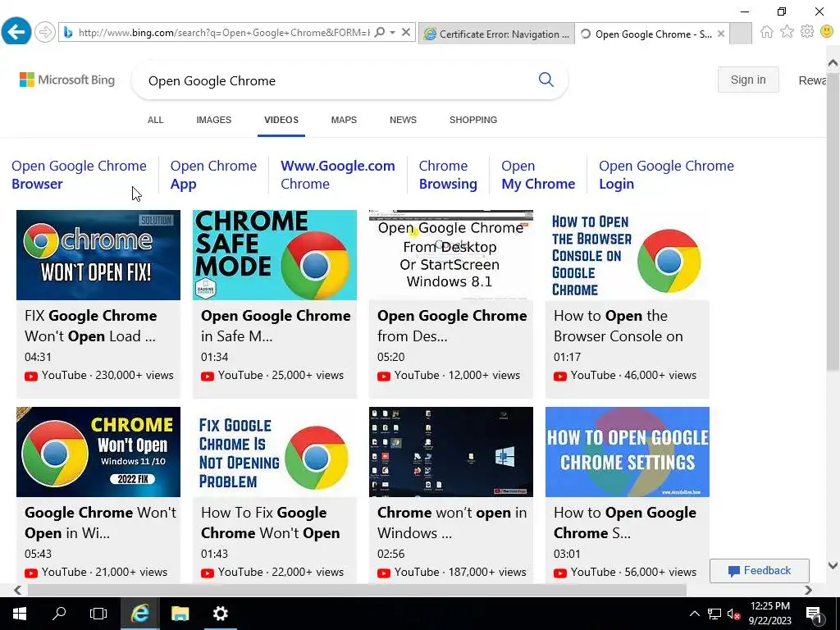Click the vertical scrollbar down arrow
Image resolution: width=840 pixels, height=630 pixels.
tap(833, 565)
